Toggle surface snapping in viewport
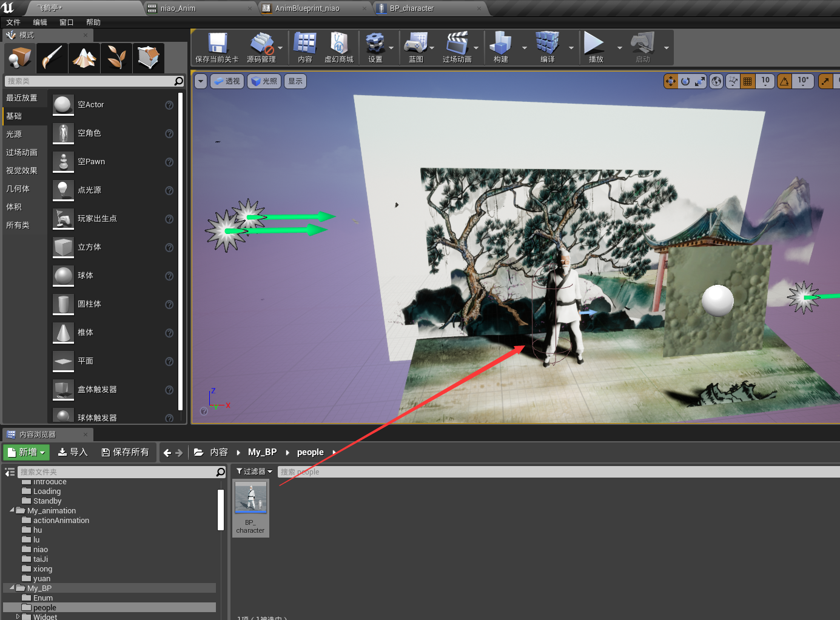The width and height of the screenshot is (840, 620). point(733,81)
